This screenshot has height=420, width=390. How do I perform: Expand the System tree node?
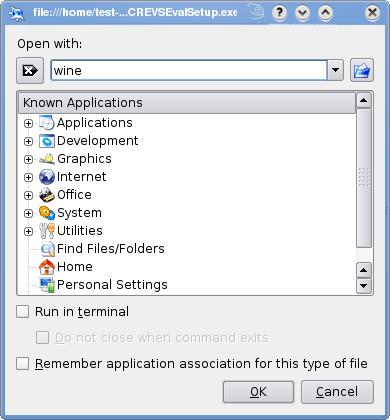(x=28, y=213)
